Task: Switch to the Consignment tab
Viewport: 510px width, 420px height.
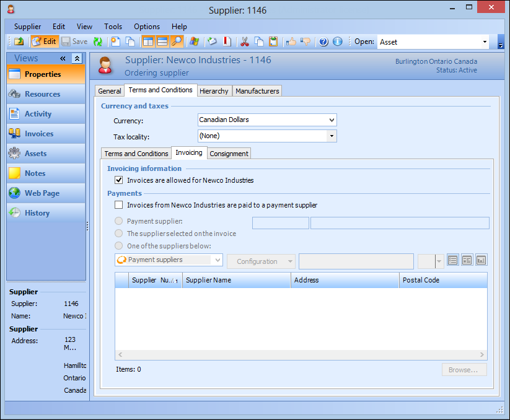Action: (x=229, y=154)
